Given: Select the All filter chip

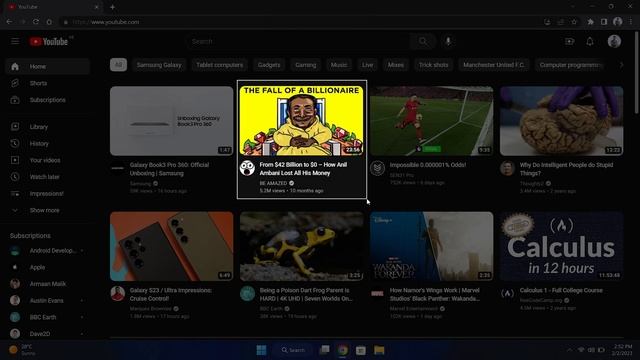Looking at the screenshot, I should (118, 65).
